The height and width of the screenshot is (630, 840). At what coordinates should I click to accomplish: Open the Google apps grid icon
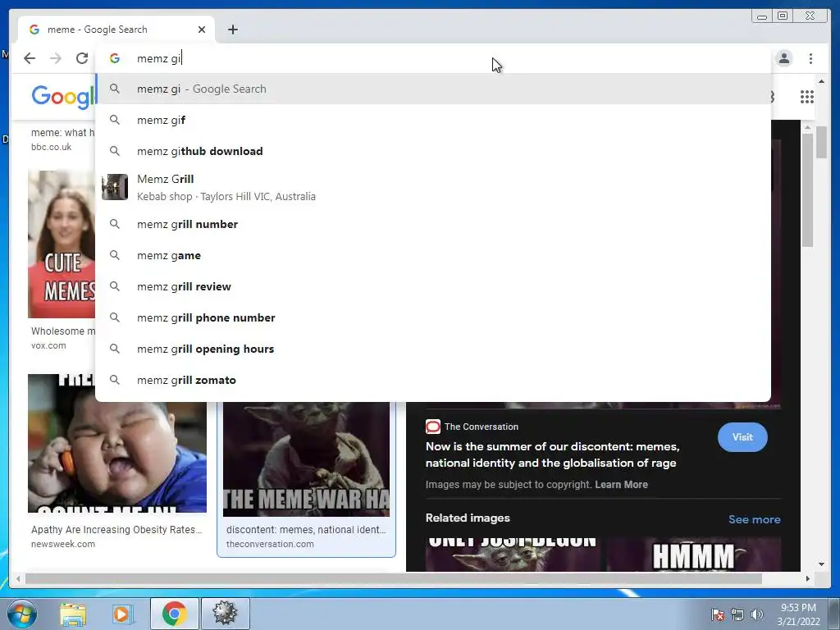click(x=807, y=97)
